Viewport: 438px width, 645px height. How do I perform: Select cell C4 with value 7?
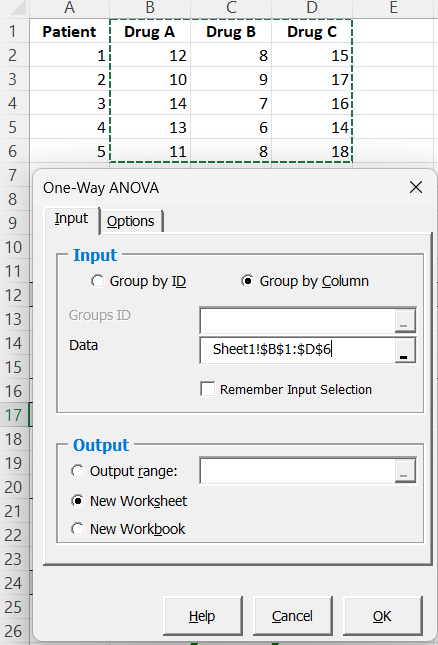[231, 103]
